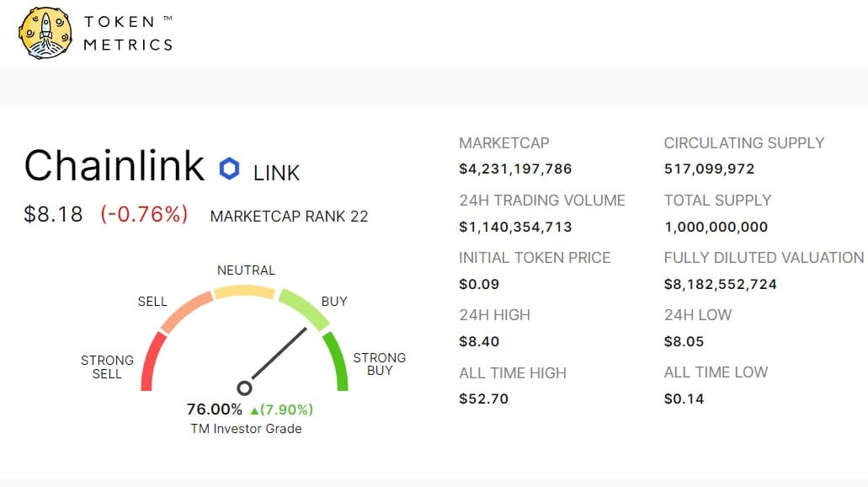Click the gauge needle pivot circle
868x487 pixels.
coord(244,388)
